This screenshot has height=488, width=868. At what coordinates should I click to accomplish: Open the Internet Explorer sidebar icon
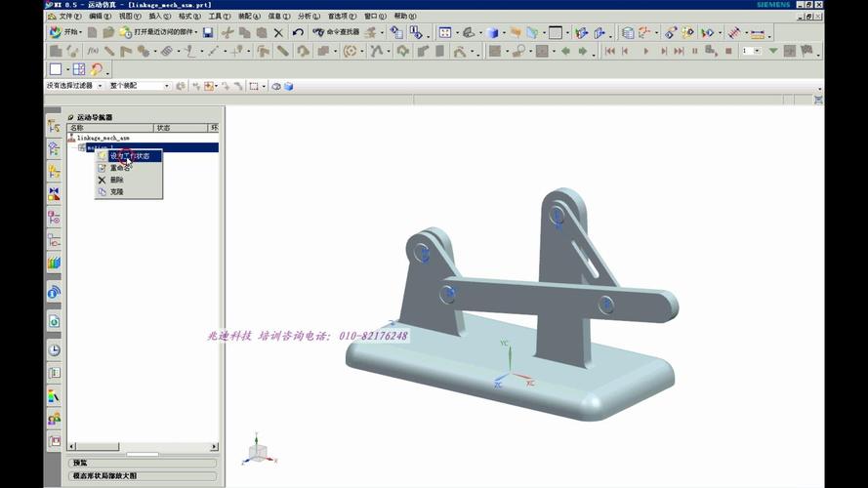tap(55, 291)
